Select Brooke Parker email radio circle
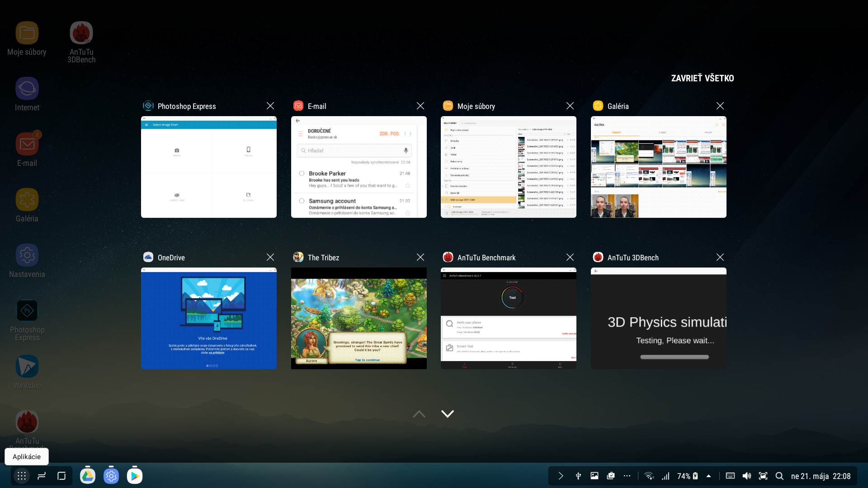Viewport: 868px width, 488px height. coord(302,174)
